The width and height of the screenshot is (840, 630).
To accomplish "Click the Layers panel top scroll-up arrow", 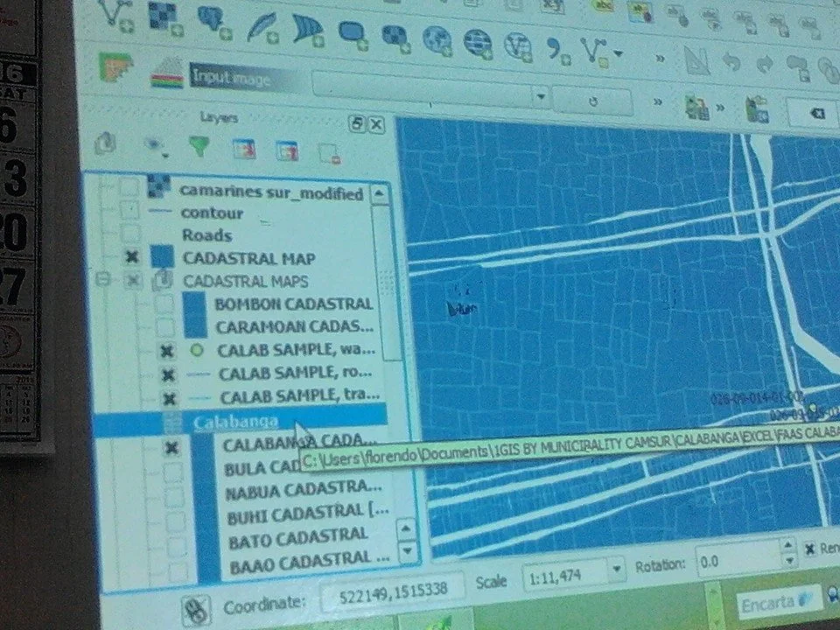I will pos(379,194).
